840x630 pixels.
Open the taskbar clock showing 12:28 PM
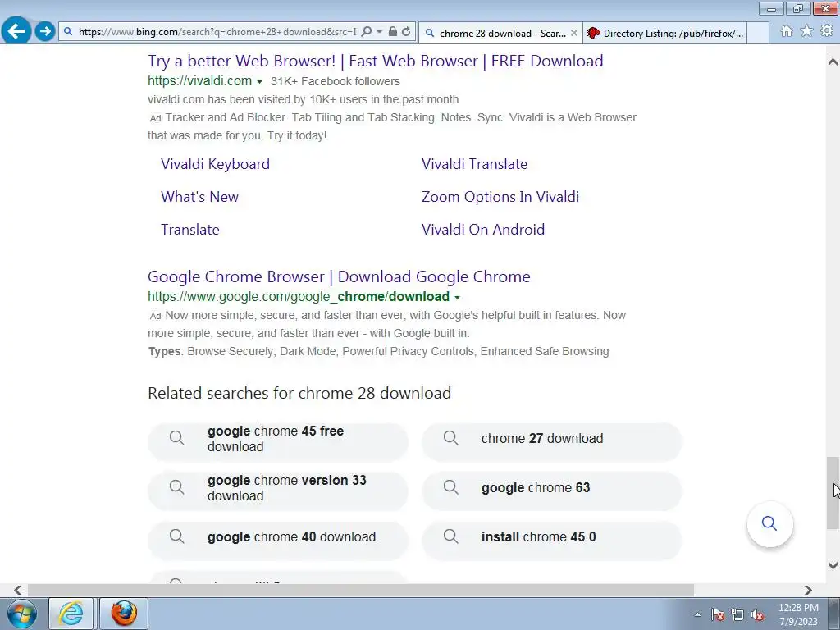coord(798,614)
